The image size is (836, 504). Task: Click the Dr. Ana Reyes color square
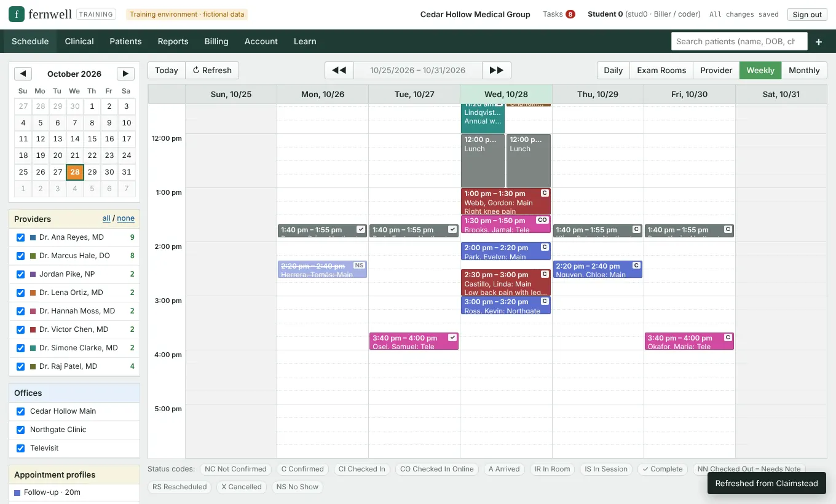(x=33, y=237)
